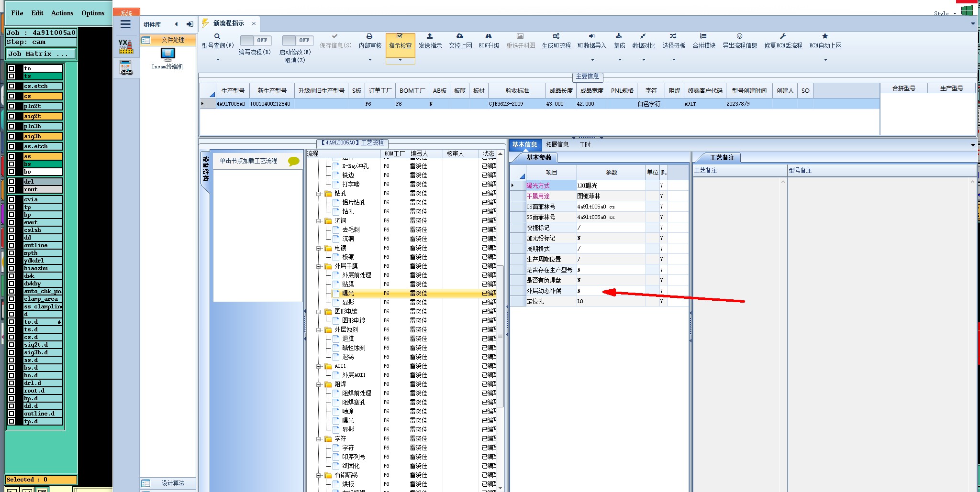Screen dimensions: 980x492
Task: Click the 设计算法 panel header
Action: [x=168, y=483]
